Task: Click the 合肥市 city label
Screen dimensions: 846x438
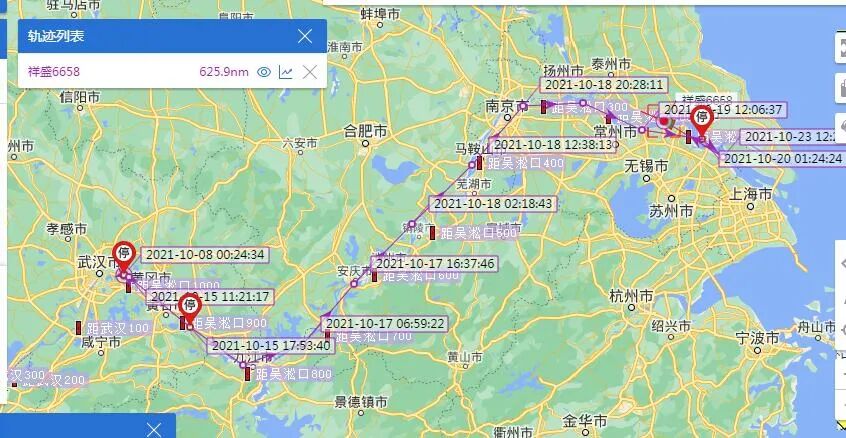Action: (x=365, y=131)
